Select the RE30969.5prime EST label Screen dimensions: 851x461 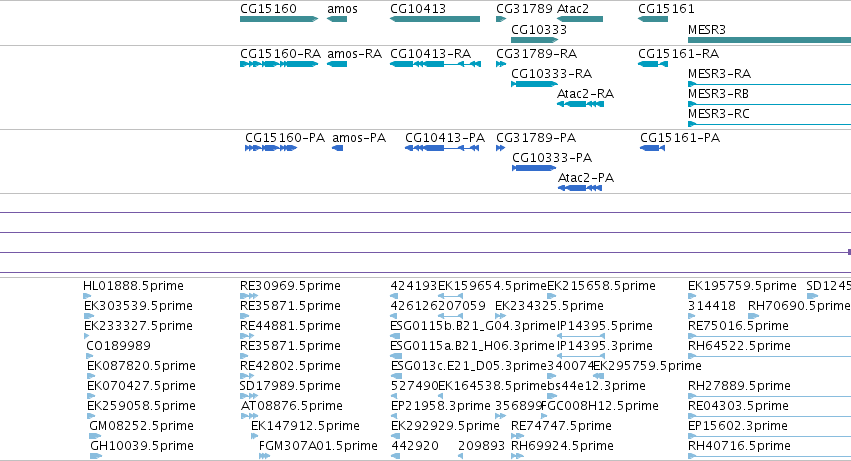[x=290, y=286]
